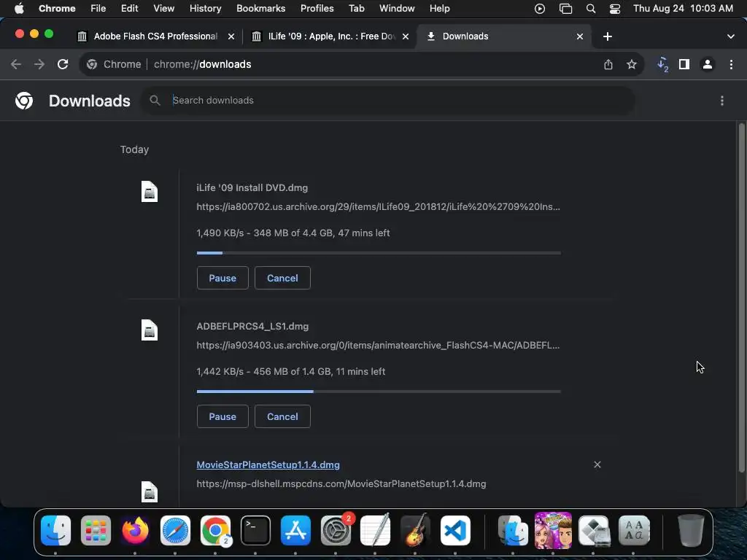Share this page via the share icon
This screenshot has height=560, width=747.
tap(608, 64)
